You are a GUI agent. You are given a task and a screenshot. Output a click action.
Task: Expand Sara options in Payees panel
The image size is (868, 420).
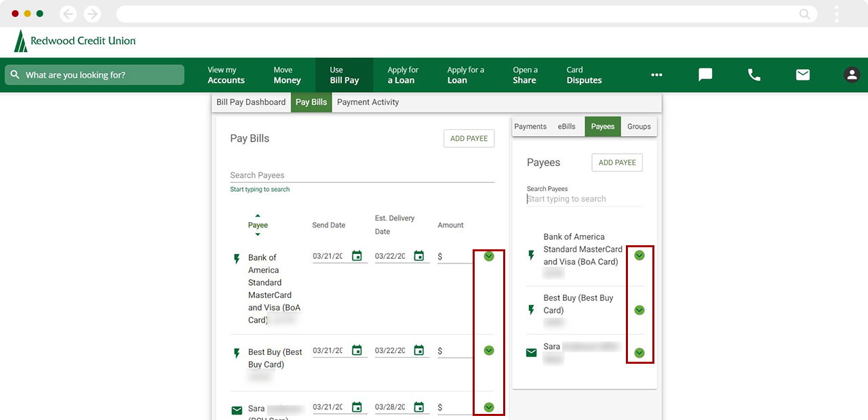click(x=639, y=353)
